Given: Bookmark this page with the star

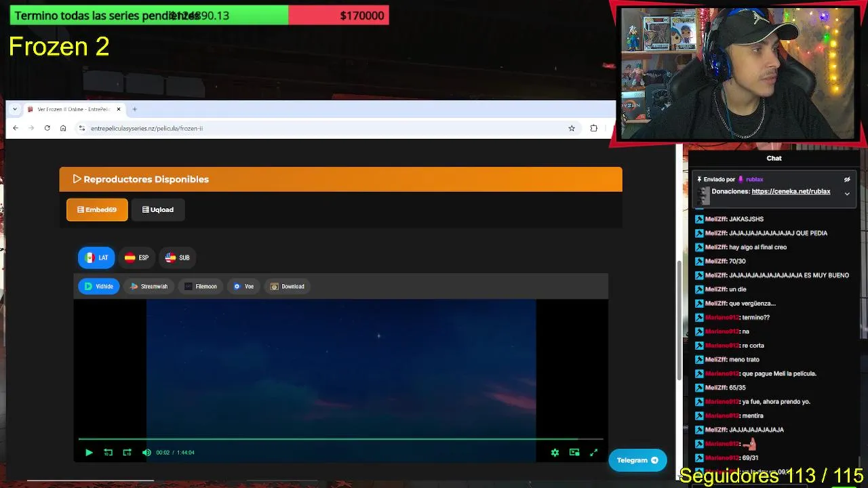Looking at the screenshot, I should point(572,128).
